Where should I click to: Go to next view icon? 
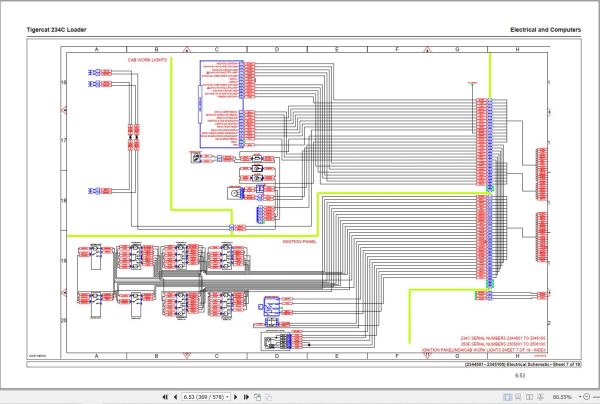click(269, 397)
